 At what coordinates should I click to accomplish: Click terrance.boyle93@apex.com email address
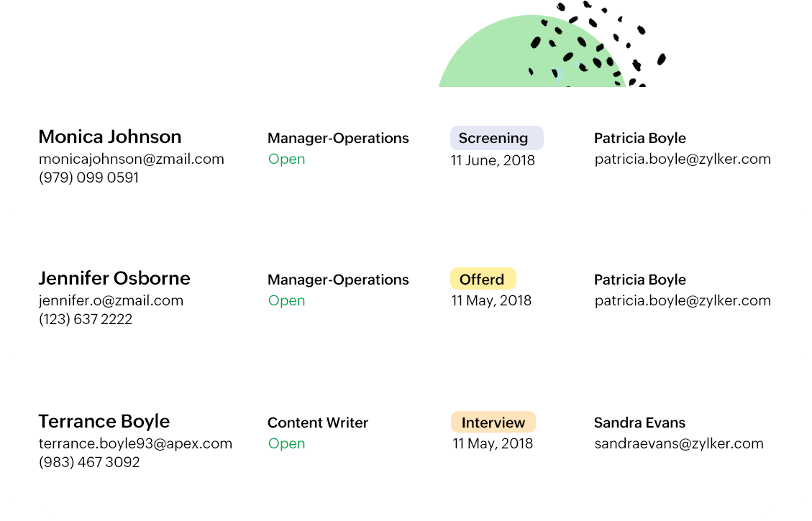pyautogui.click(x=136, y=443)
